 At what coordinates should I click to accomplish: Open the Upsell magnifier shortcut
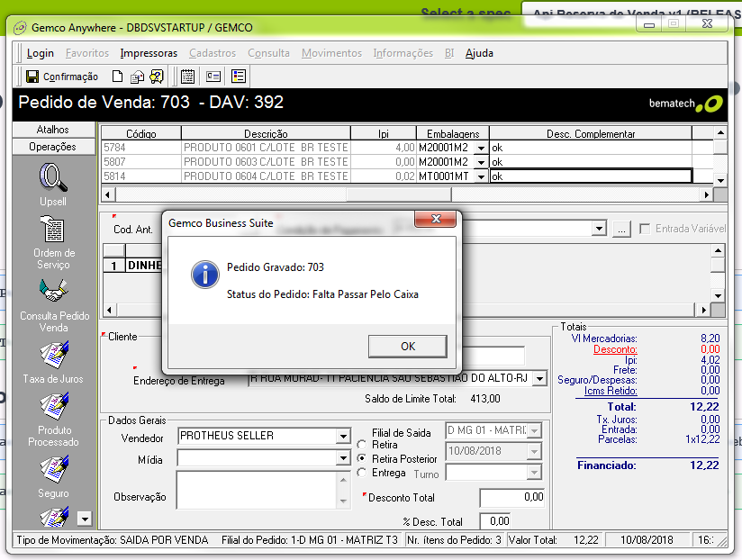pyautogui.click(x=53, y=177)
